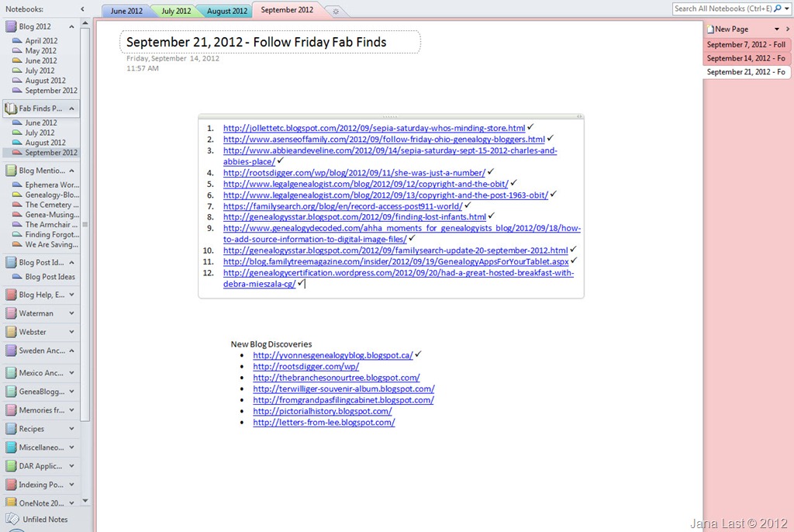794x532 pixels.
Task: Open the yvonnesgenealogyblog link
Action: 333,356
